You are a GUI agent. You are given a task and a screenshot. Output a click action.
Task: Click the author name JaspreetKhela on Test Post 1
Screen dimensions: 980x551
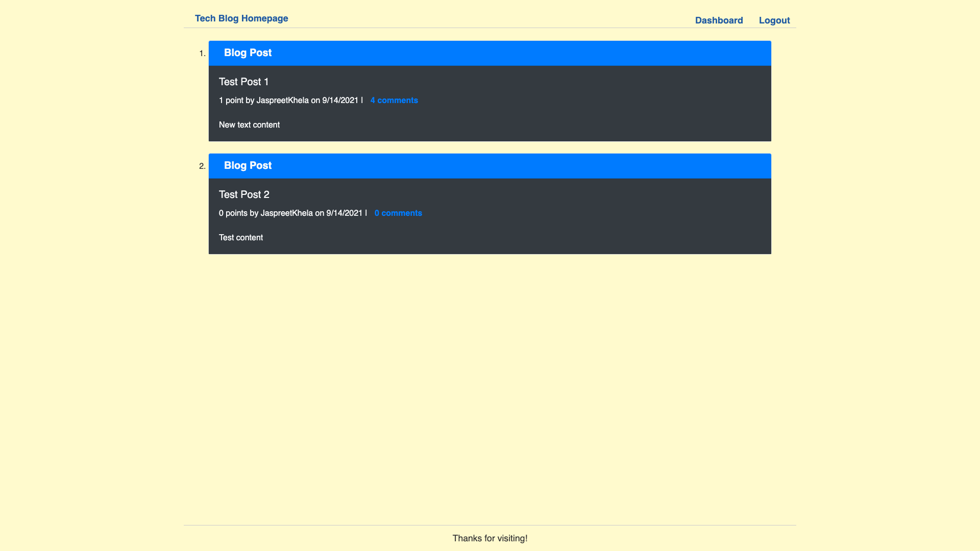(x=281, y=101)
